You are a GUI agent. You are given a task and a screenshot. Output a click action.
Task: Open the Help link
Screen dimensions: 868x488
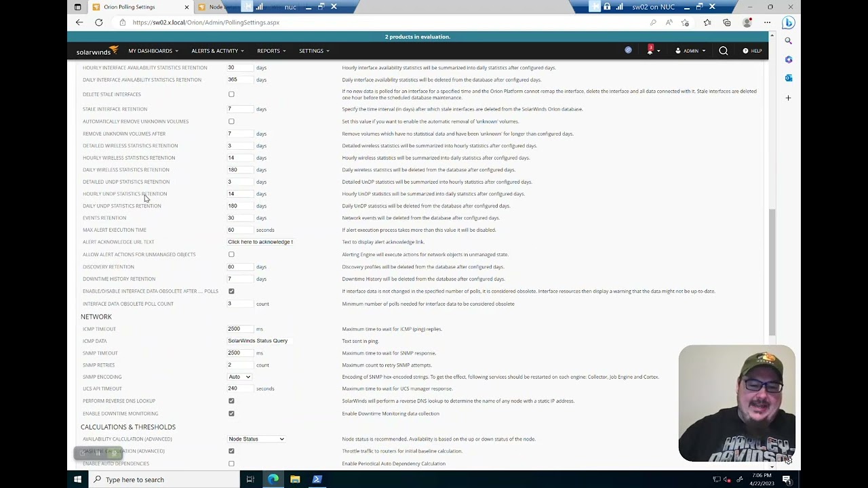[x=753, y=51]
